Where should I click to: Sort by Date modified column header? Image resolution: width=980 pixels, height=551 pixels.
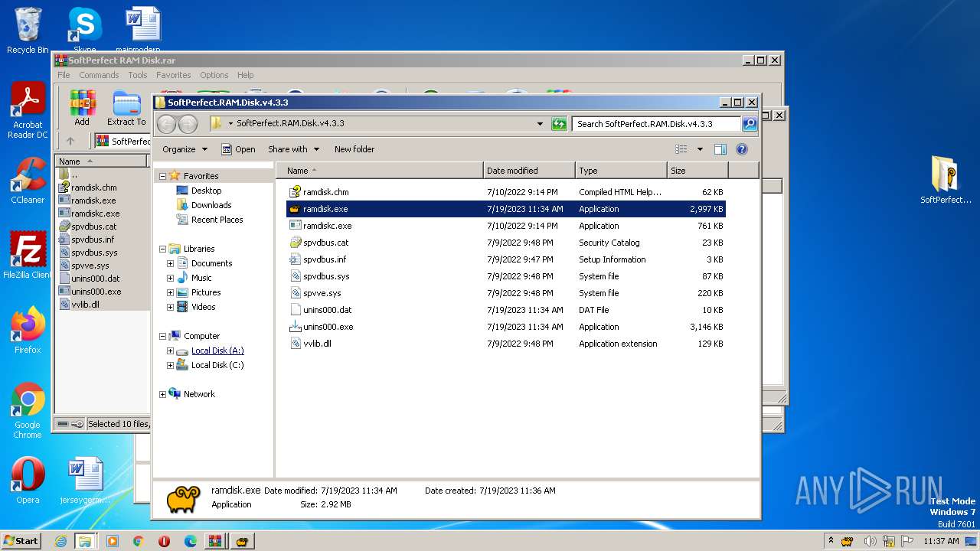coord(529,171)
